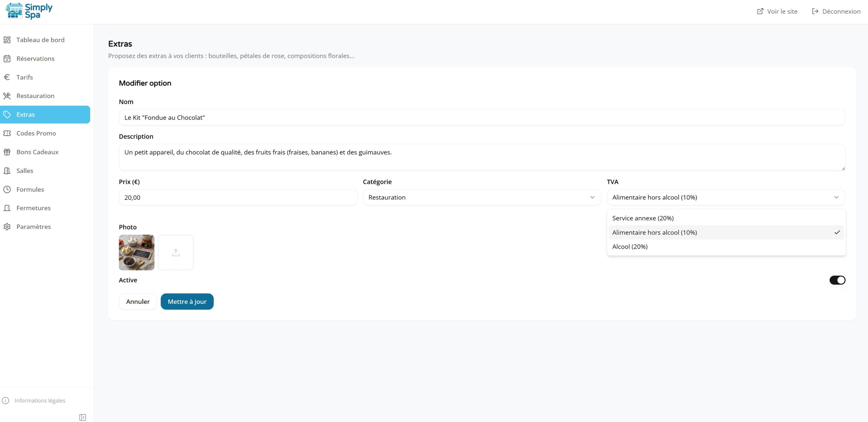
Task: Click the Bons Cadeaux gift icon
Action: point(7,152)
